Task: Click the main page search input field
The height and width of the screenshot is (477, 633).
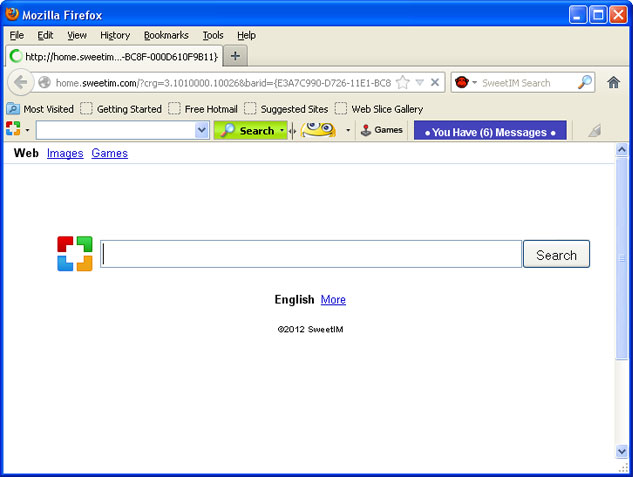Action: tap(311, 254)
